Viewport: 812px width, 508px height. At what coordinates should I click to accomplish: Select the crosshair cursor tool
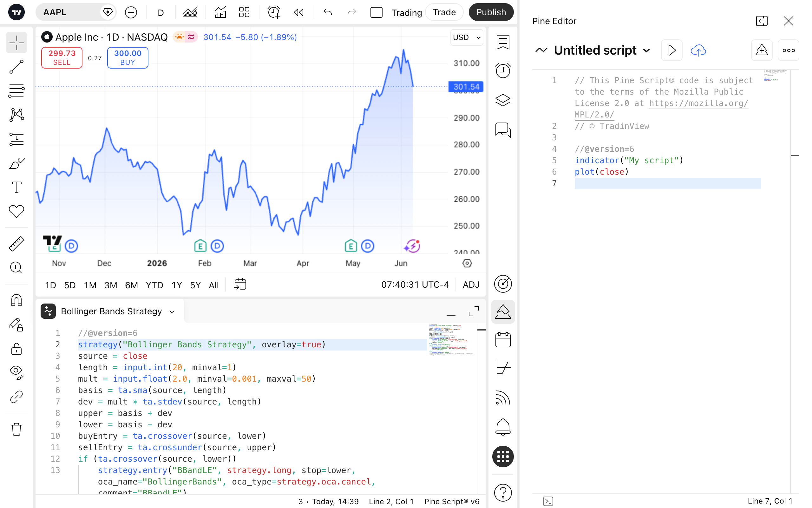click(16, 43)
